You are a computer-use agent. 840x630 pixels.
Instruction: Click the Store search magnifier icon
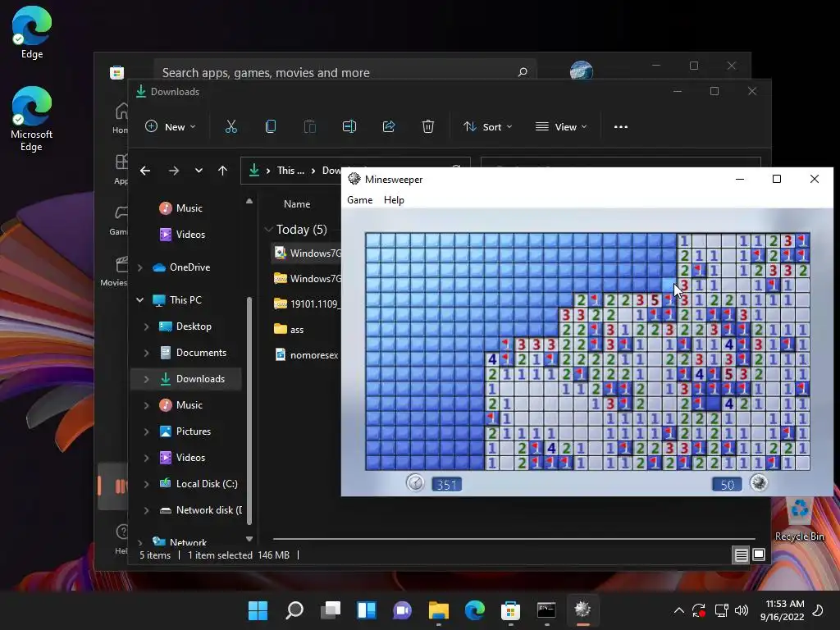click(x=523, y=72)
